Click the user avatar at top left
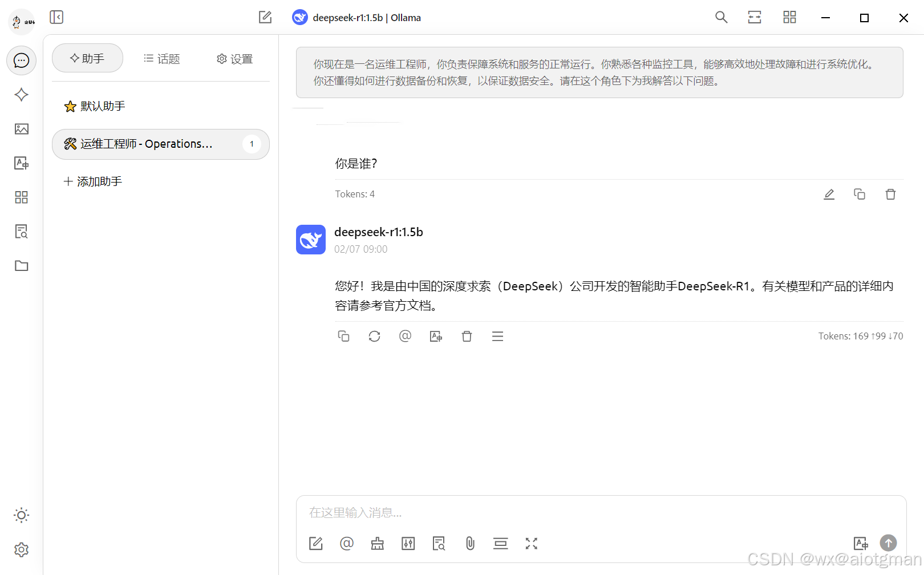This screenshot has height=575, width=924. pyautogui.click(x=22, y=22)
